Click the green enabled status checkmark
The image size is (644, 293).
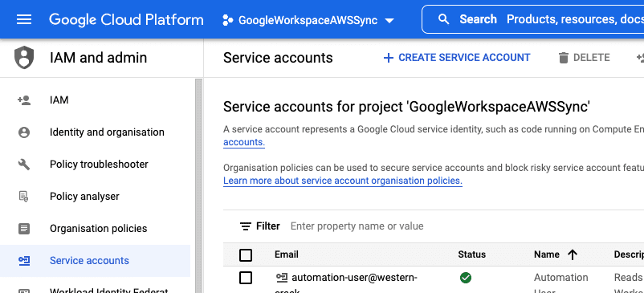(466, 278)
